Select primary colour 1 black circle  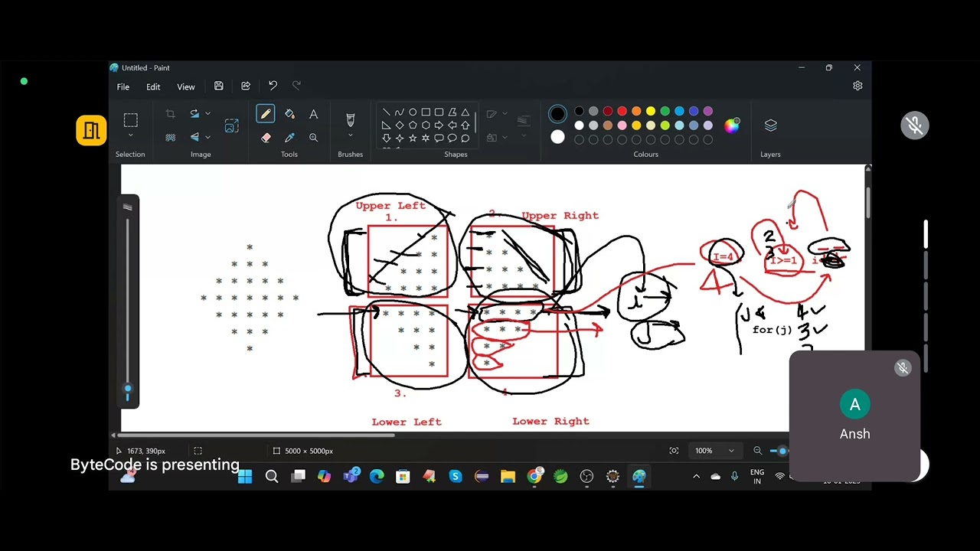(x=557, y=115)
